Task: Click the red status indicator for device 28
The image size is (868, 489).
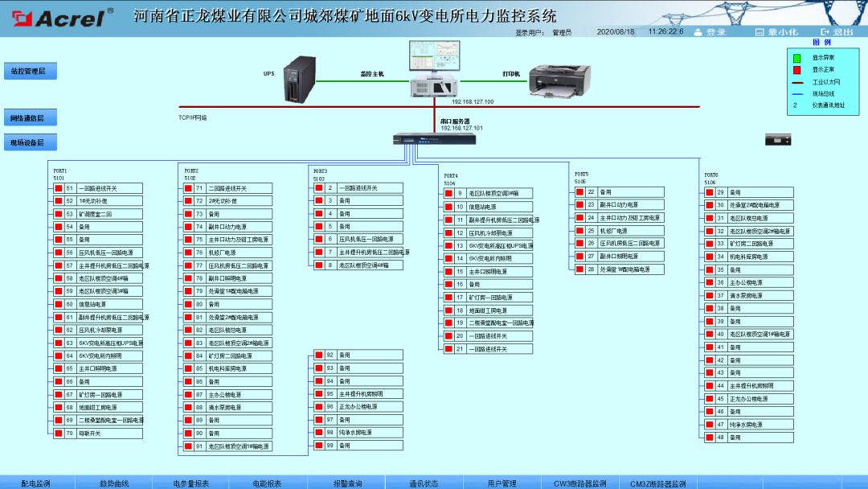Action: 579,269
